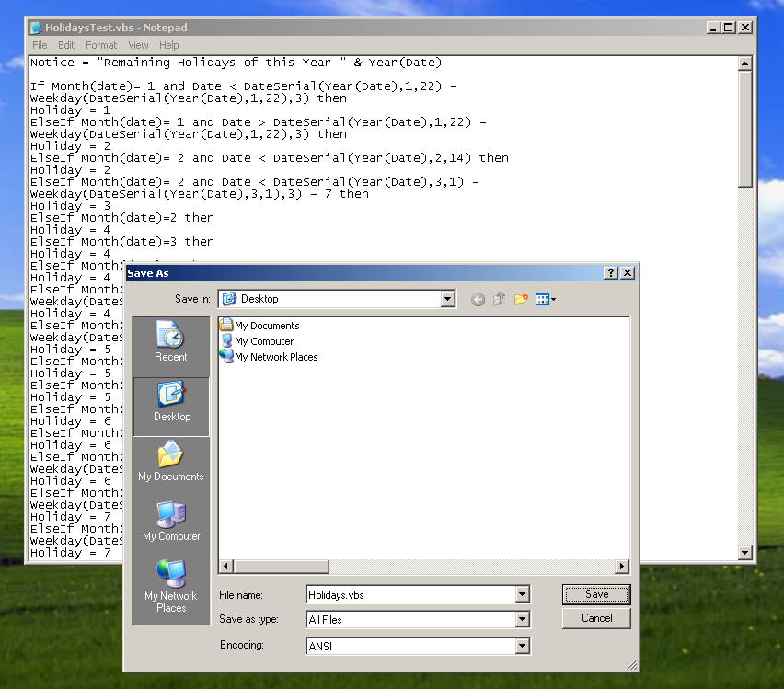
Task: Minimize the Notepad window
Action: 713,28
